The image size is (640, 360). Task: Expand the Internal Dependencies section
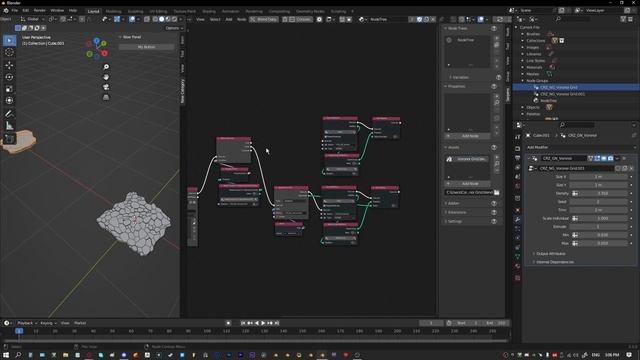(554, 262)
